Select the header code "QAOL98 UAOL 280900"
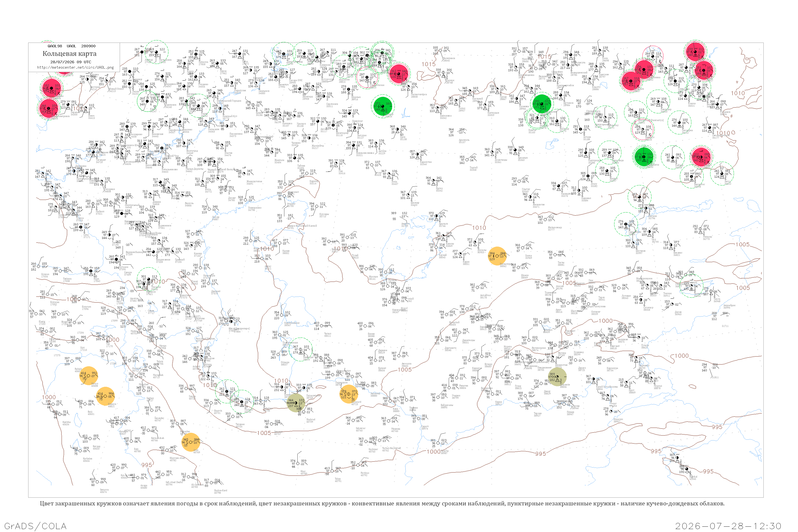The height and width of the screenshot is (532, 798). 72,46
